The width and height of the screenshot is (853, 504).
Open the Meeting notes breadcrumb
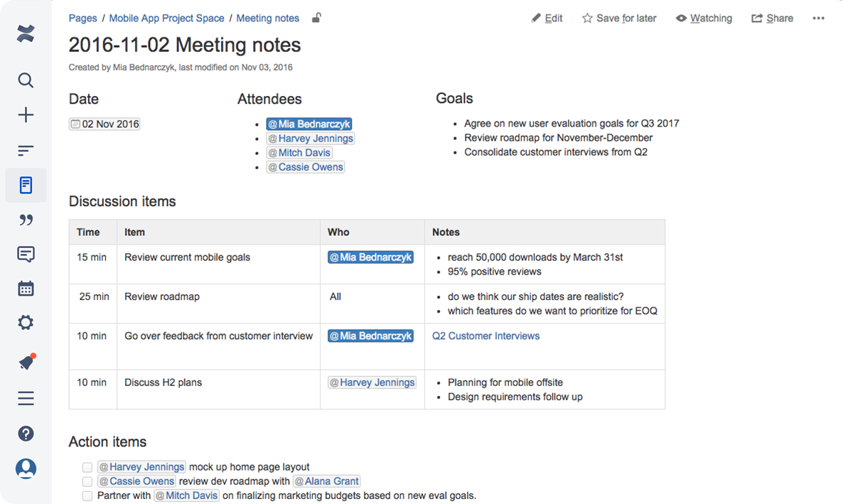tap(268, 18)
